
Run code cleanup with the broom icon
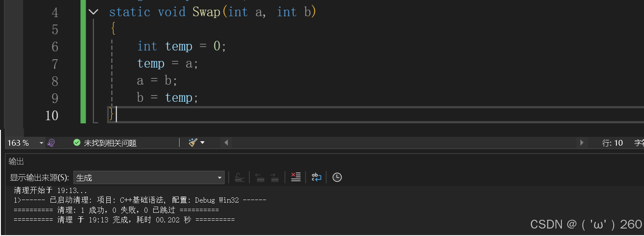click(193, 143)
